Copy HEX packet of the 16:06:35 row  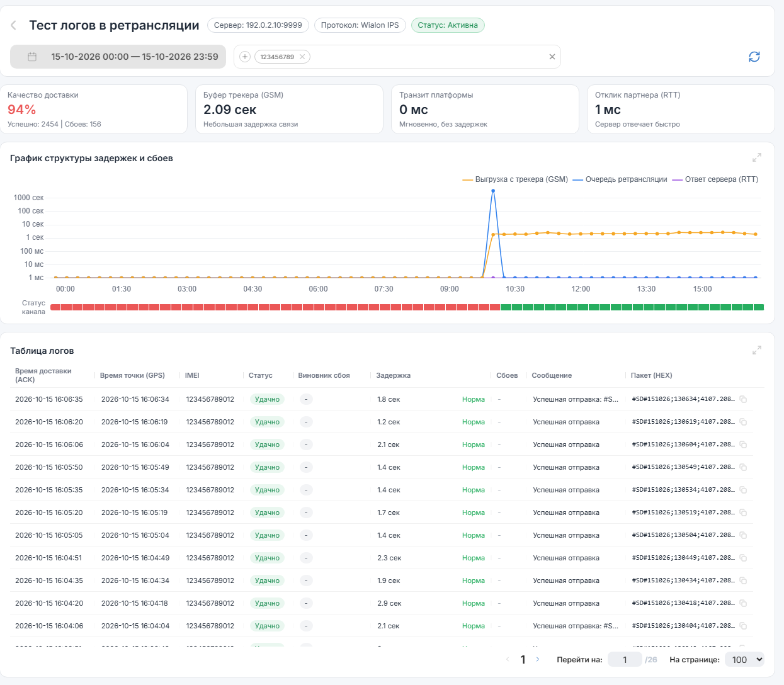pos(743,399)
